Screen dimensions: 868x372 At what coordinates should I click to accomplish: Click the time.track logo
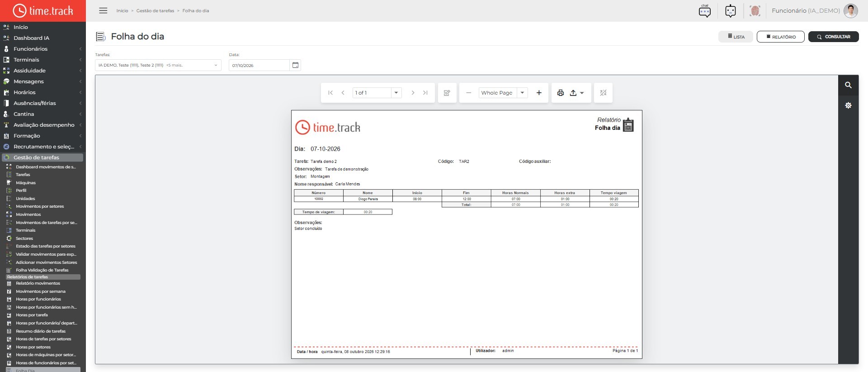(43, 11)
